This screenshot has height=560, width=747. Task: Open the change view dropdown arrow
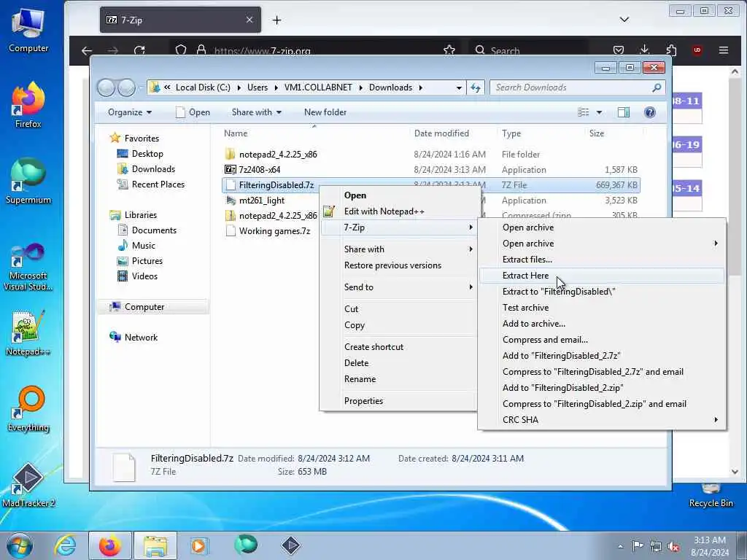point(599,112)
